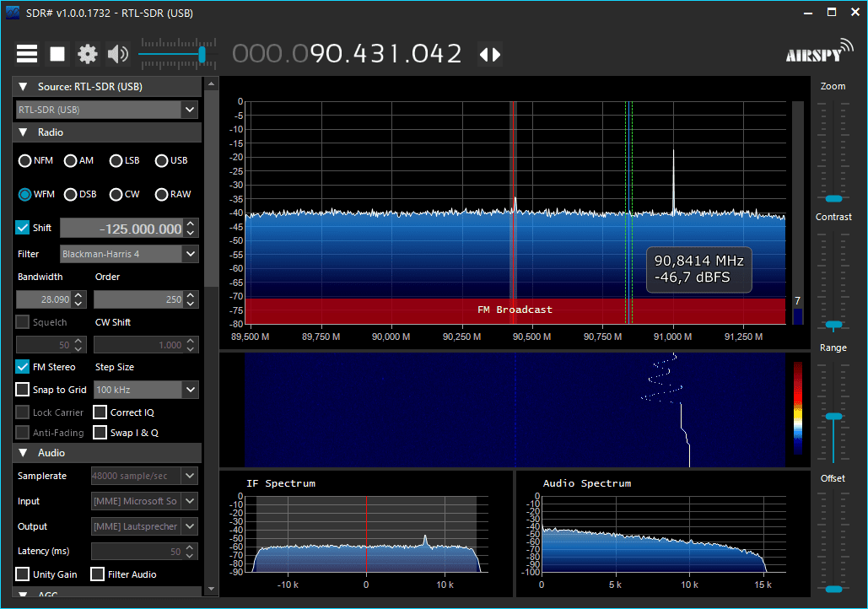Open the RTL-SDR (USB) source dropdown
Screen dimensions: 868x609
tap(190, 110)
